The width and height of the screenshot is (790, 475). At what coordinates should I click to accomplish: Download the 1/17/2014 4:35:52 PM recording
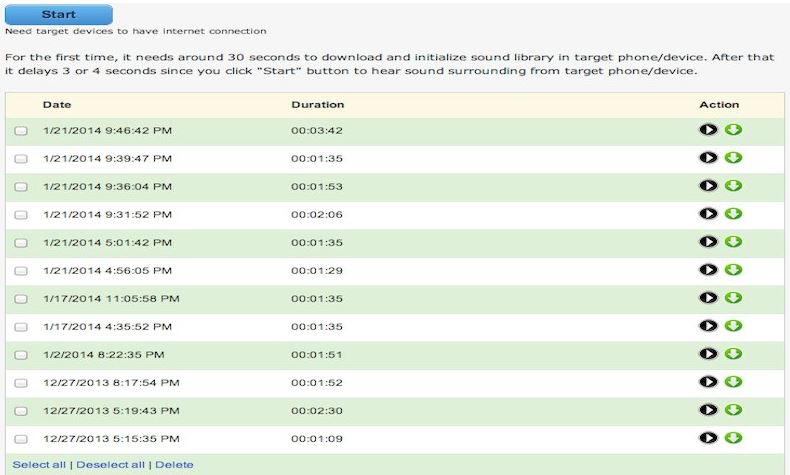click(733, 326)
